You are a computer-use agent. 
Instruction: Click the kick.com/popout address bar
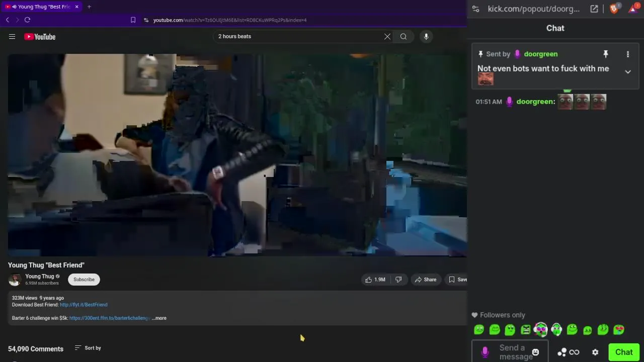pyautogui.click(x=533, y=9)
